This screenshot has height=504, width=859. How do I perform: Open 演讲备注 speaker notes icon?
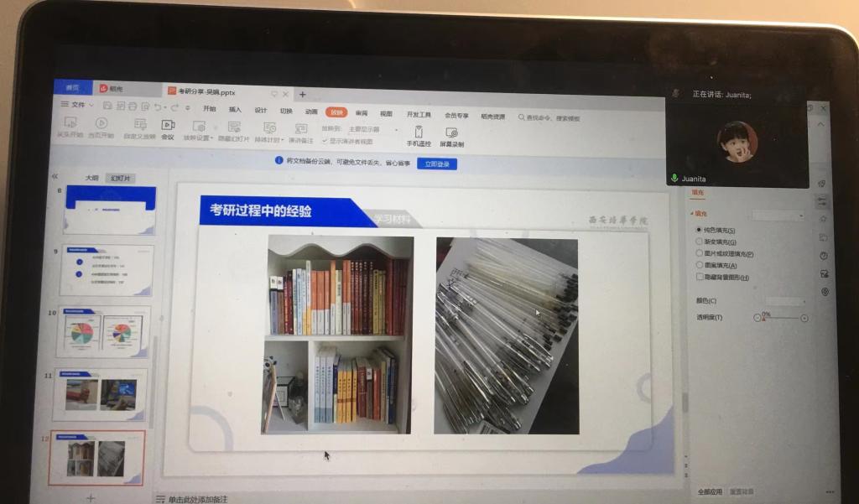pos(300,128)
